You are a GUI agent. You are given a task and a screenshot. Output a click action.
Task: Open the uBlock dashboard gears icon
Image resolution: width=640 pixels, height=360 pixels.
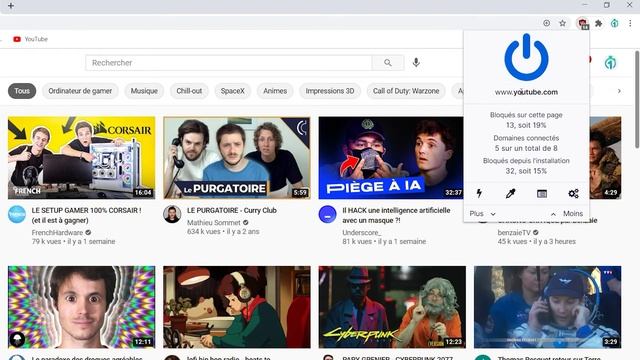[573, 193]
